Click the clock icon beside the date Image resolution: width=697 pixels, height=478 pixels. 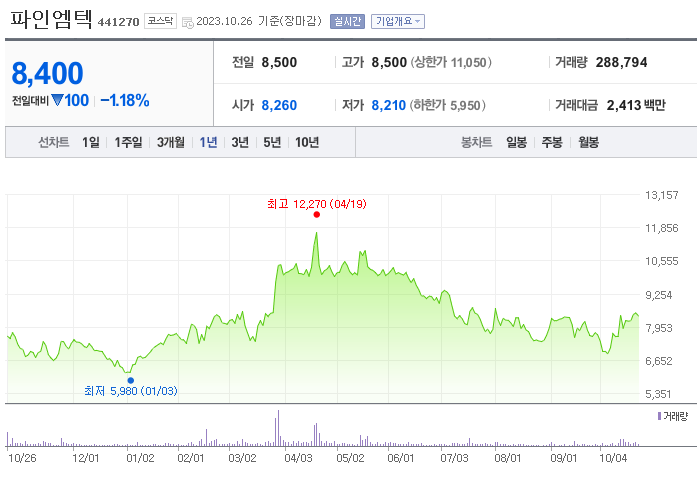point(188,22)
